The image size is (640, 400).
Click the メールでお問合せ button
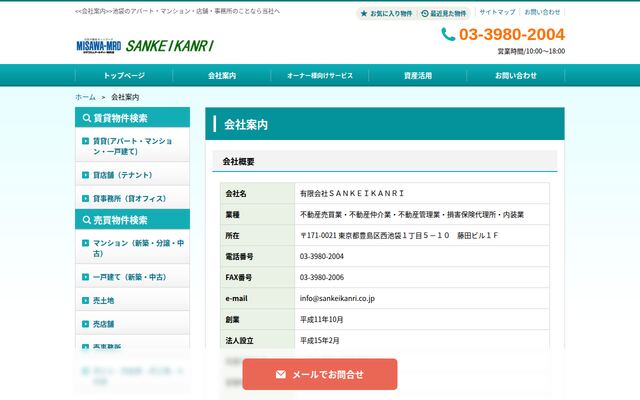(x=320, y=374)
